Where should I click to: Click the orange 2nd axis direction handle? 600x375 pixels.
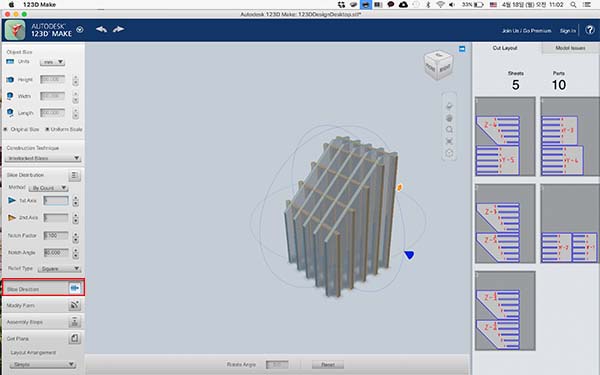[399, 187]
